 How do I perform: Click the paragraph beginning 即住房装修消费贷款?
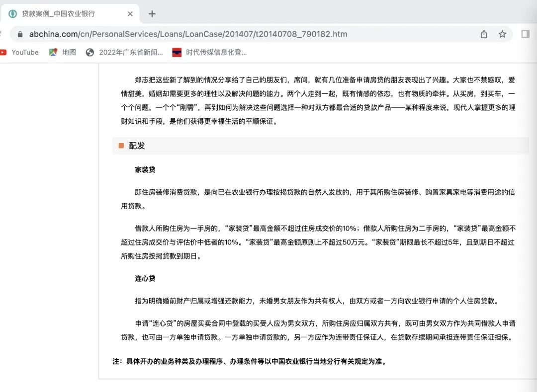point(318,199)
